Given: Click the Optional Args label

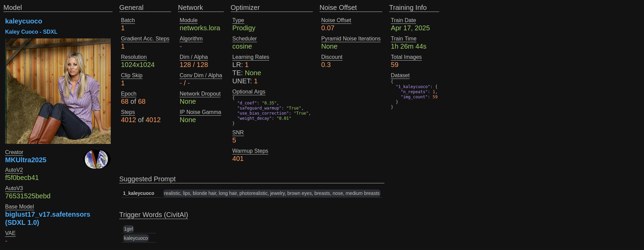Looking at the screenshot, I should (x=249, y=92).
